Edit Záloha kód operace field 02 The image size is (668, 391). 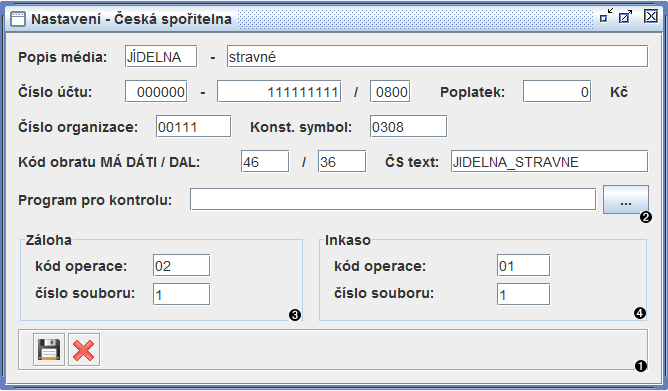tap(181, 266)
